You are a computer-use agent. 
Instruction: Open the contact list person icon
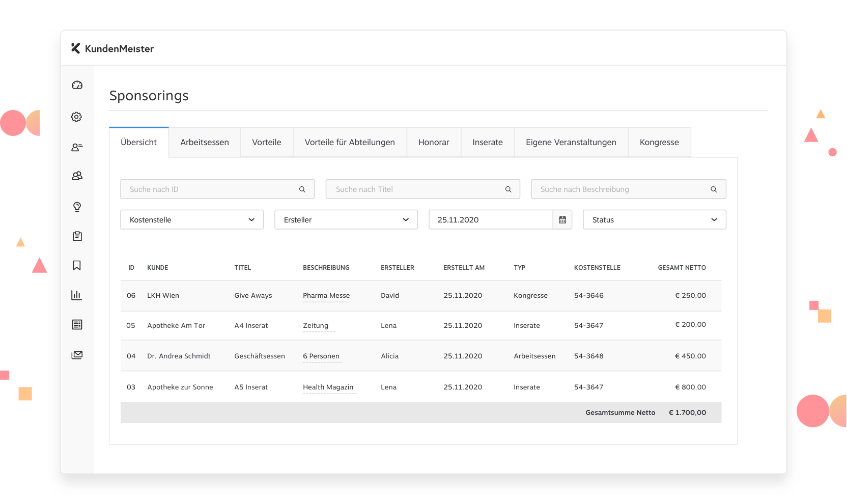(77, 147)
